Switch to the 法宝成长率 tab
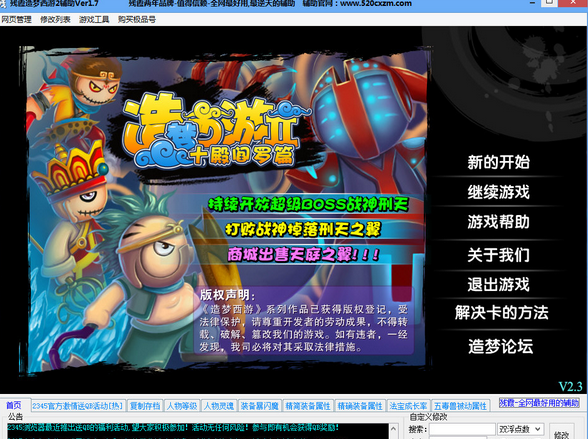This screenshot has height=439, width=588. pyautogui.click(x=408, y=406)
